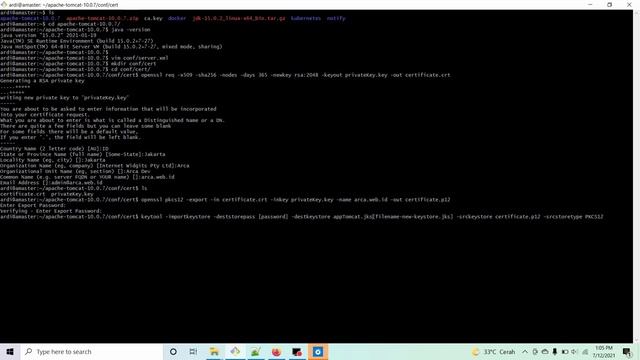Click 'State or Province Name' Jakarta line
Viewport: 640px width, 360px height.
click(x=83, y=154)
